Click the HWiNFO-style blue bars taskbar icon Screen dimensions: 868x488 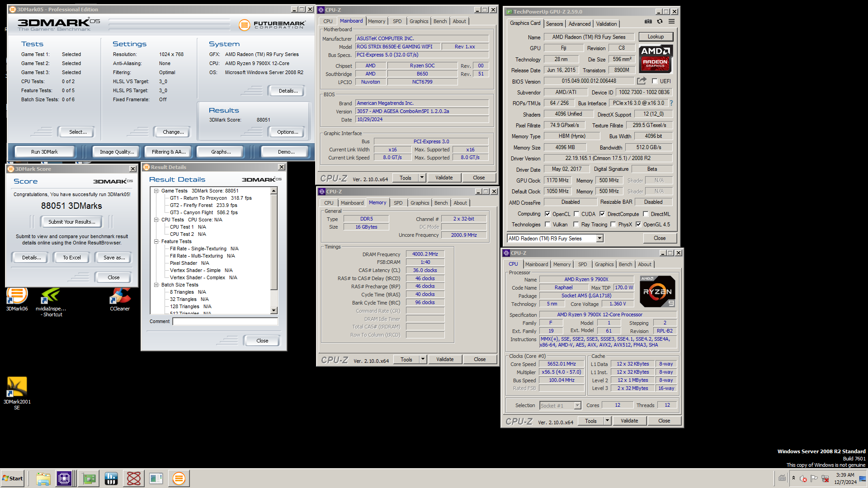point(111,478)
